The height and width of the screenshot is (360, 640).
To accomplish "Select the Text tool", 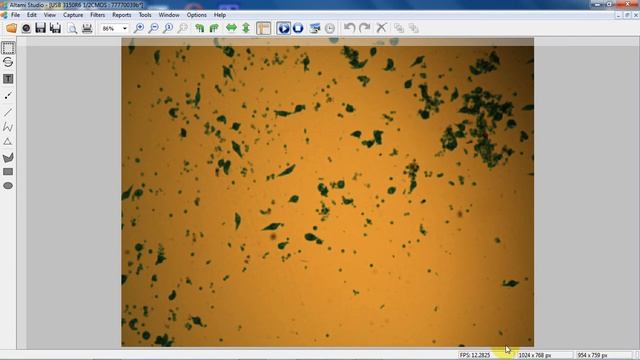I will tap(8, 79).
